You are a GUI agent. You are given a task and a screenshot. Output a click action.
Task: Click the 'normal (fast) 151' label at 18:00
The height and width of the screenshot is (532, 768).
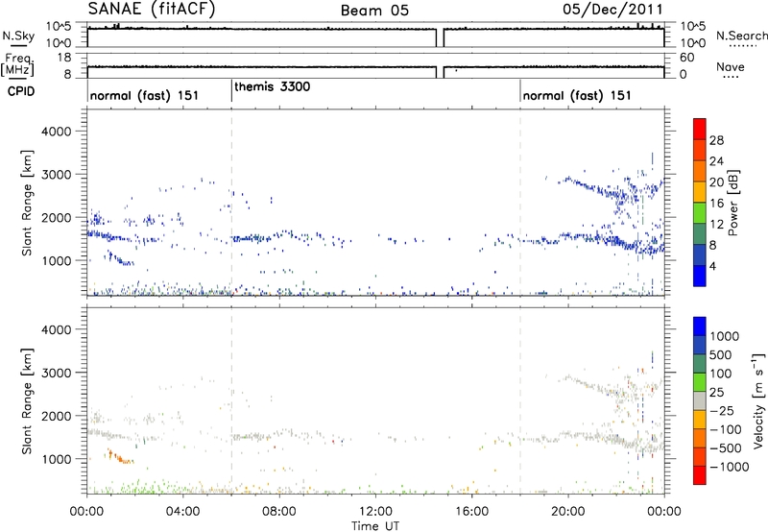(x=577, y=95)
